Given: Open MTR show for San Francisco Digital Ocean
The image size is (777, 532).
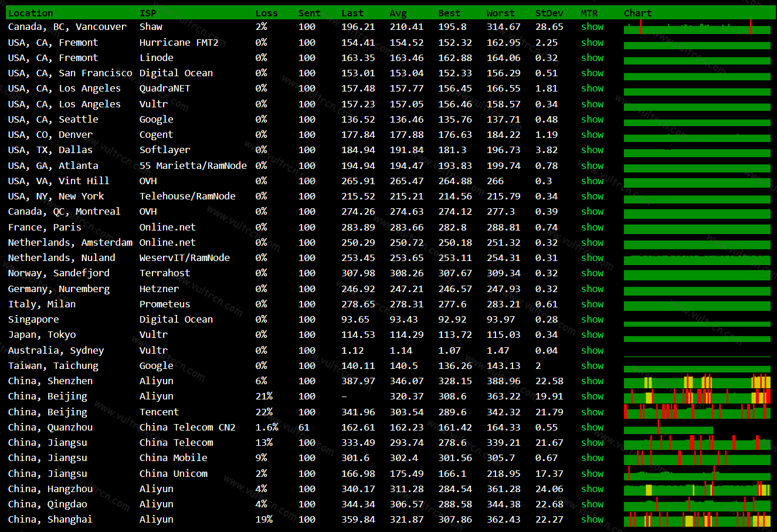Looking at the screenshot, I should [x=592, y=73].
